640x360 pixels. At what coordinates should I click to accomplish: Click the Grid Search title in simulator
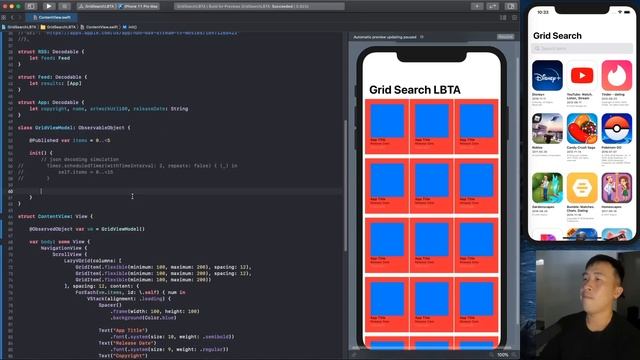tap(557, 36)
